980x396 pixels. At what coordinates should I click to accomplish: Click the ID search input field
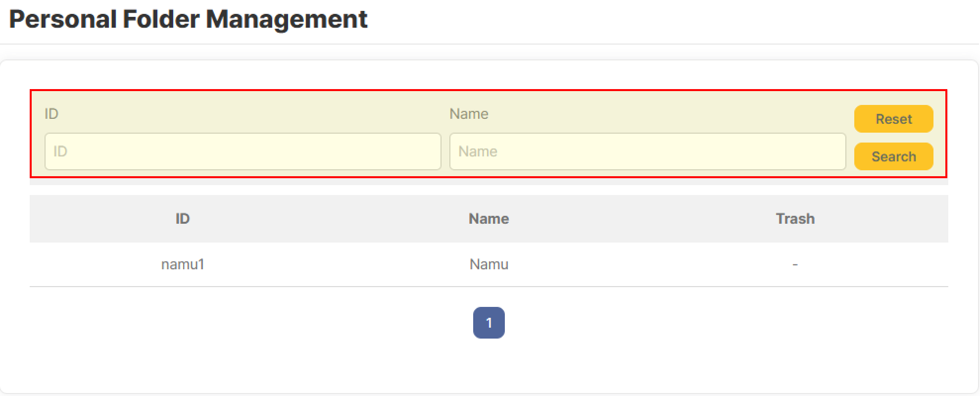tap(243, 151)
